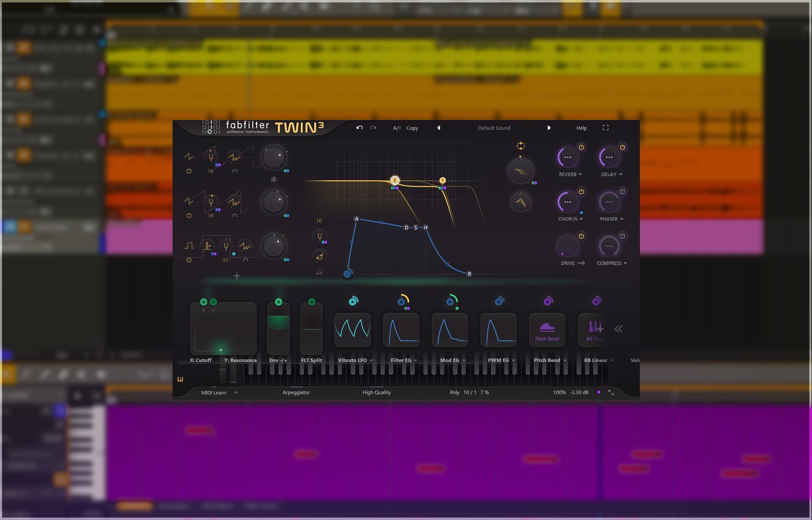Click the on-screen keyboard icon at bottom left

[x=180, y=379]
